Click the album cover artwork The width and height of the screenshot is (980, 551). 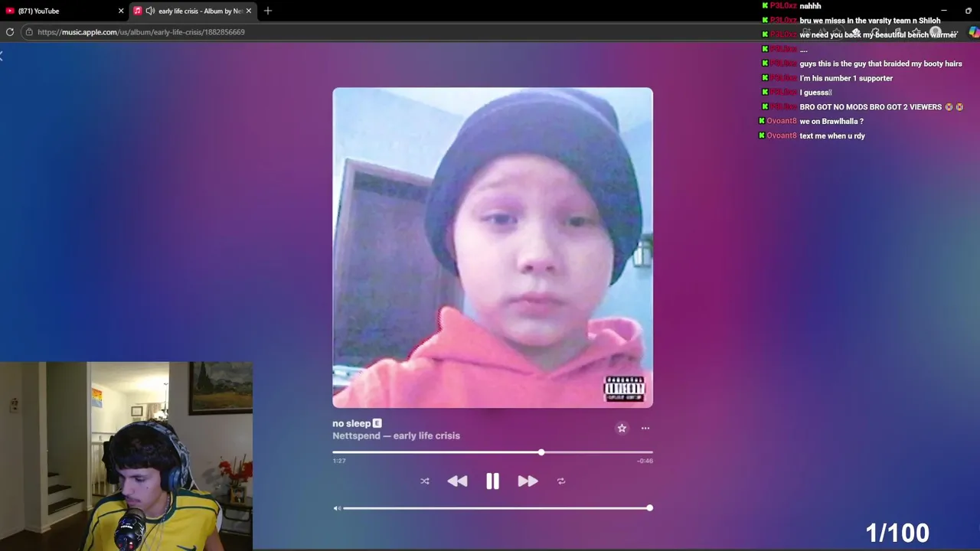point(492,247)
